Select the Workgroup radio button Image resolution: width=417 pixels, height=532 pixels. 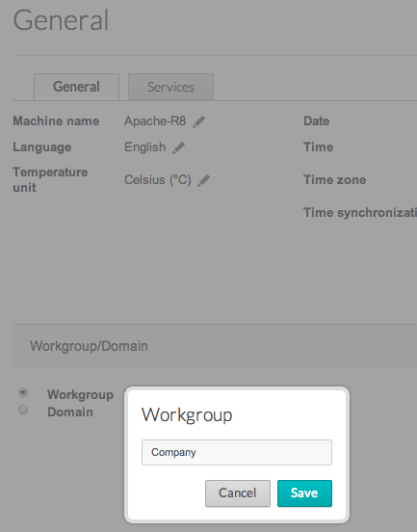tap(23, 392)
